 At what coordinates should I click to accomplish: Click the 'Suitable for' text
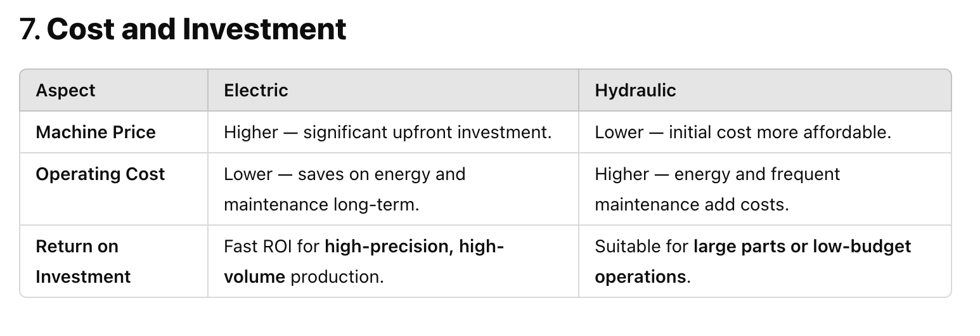642,246
